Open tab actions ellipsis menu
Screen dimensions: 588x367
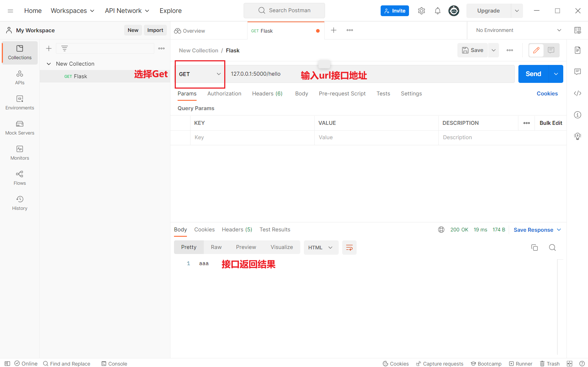[350, 30]
